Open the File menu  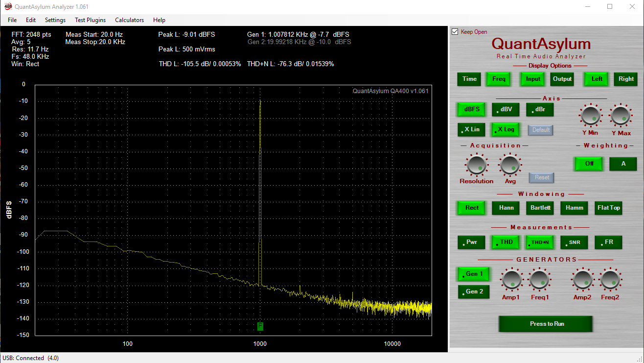point(12,20)
